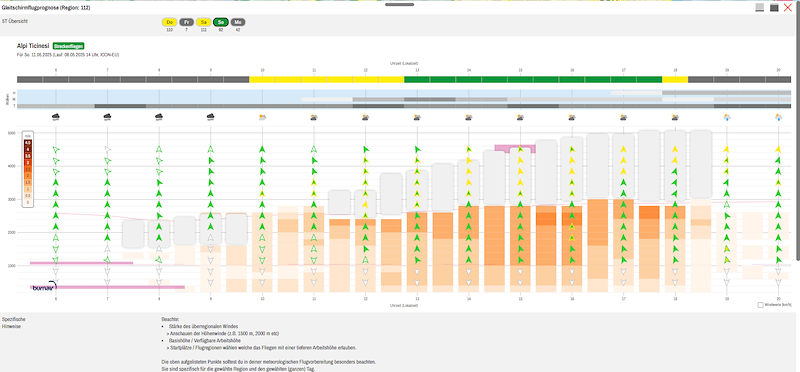This screenshot has width=800, height=372.
Task: Click the dark red 4.5 legend swatch
Action: tap(29, 142)
